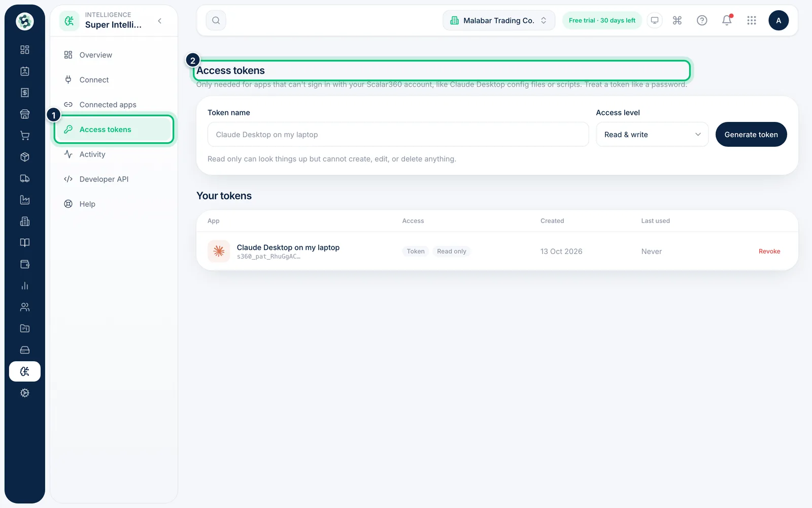Viewport: 812px width, 508px height.
Task: Click the wallet icon in dark sidebar
Action: (x=24, y=264)
